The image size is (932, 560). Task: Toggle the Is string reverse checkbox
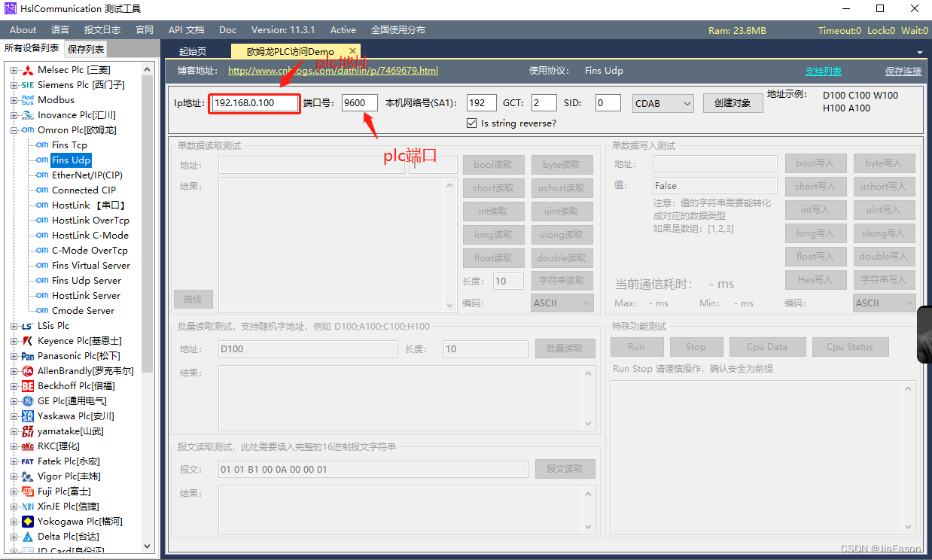(472, 123)
